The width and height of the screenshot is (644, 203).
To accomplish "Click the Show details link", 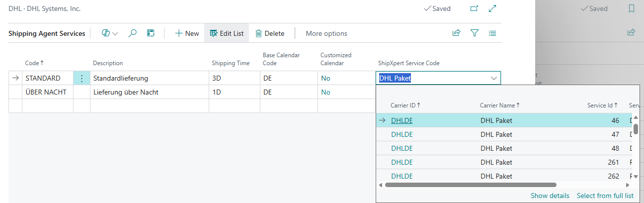I will point(550,196).
